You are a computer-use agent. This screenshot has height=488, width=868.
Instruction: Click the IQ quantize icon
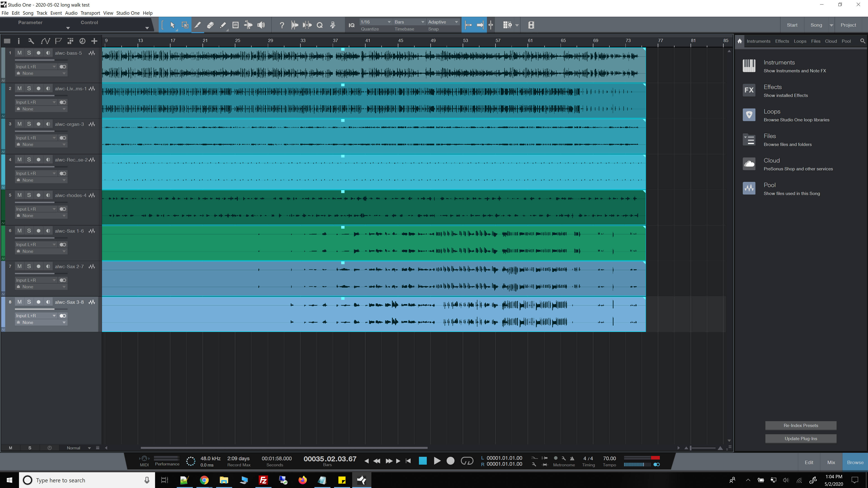351,25
